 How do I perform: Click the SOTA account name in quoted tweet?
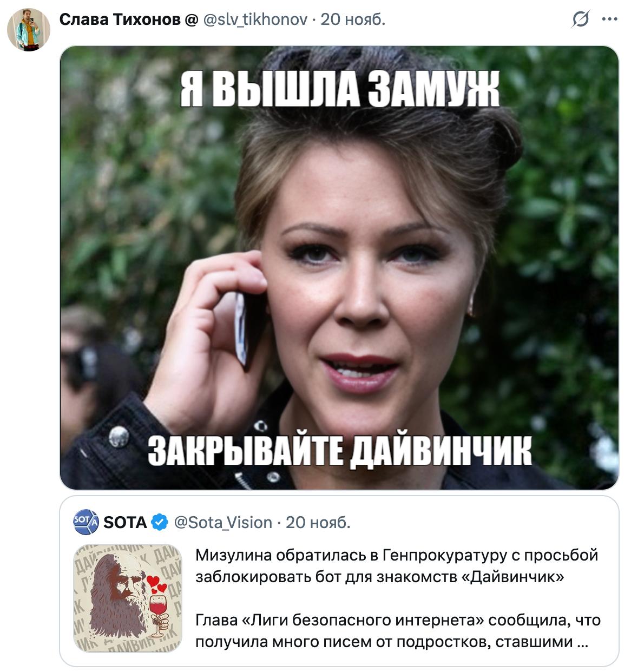tap(125, 523)
